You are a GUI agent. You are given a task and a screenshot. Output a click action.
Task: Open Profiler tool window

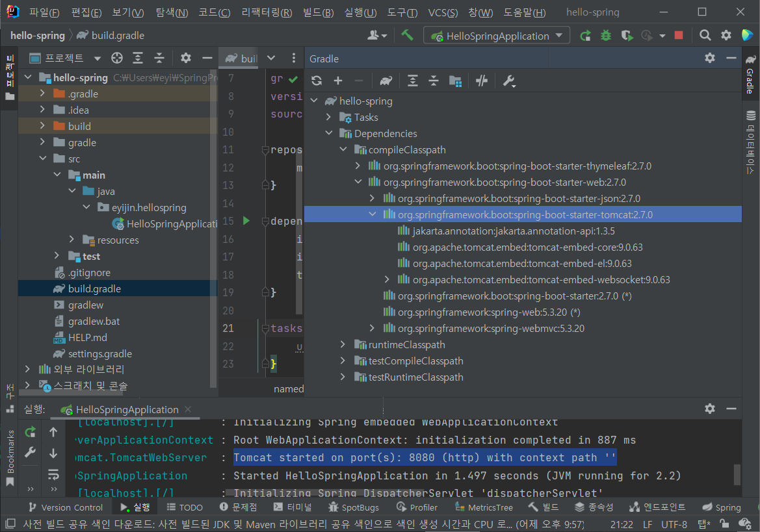(417, 507)
